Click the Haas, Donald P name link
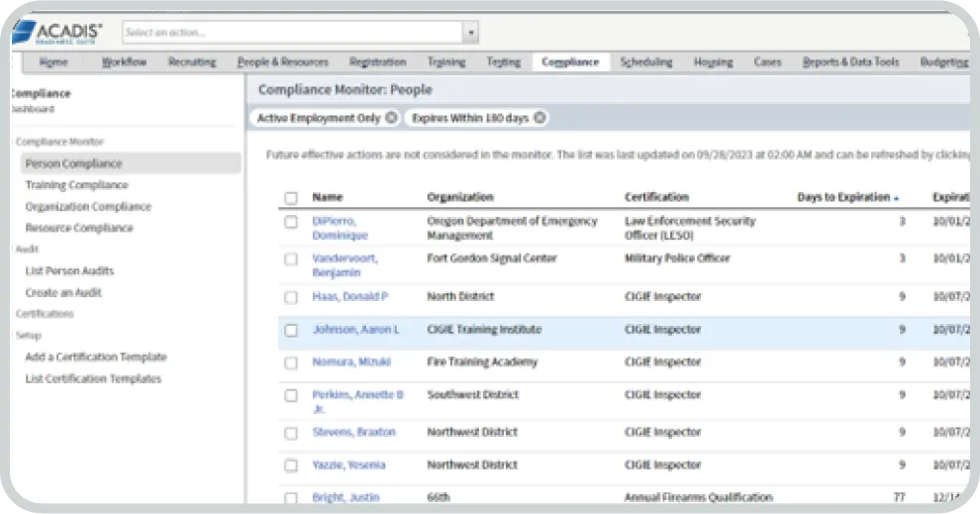Viewport: 980px width, 514px height. (350, 297)
